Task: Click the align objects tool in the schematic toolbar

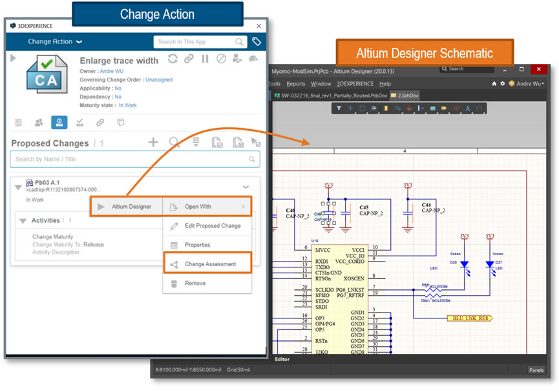Action: (x=374, y=108)
